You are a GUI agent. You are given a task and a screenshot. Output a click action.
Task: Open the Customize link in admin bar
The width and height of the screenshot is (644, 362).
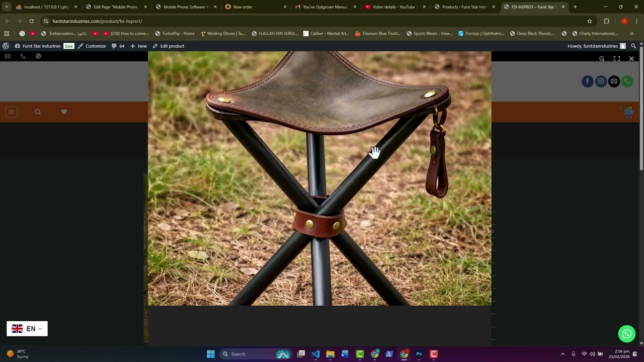(92, 46)
